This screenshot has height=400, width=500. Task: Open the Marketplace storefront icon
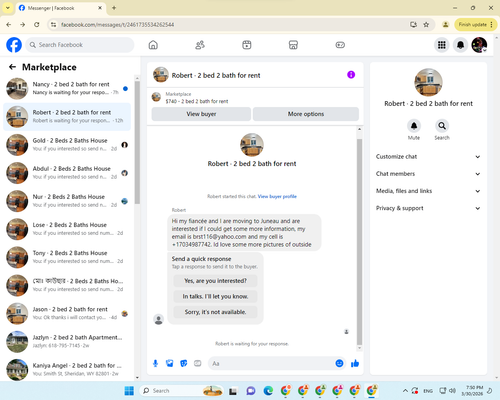pos(293,45)
